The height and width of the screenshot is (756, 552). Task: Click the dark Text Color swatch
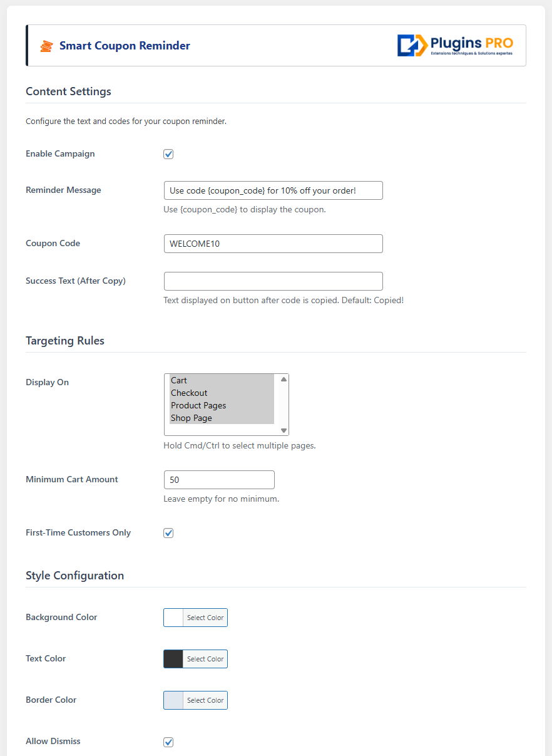pos(173,659)
